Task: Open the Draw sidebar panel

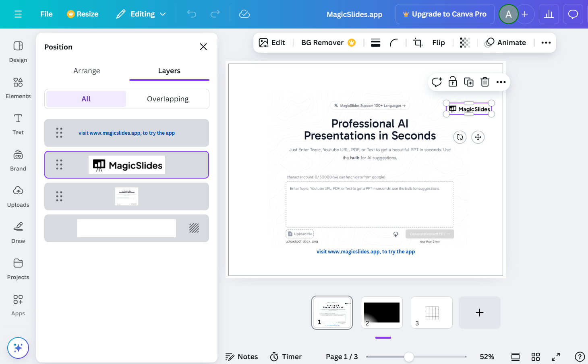Action: point(18,233)
